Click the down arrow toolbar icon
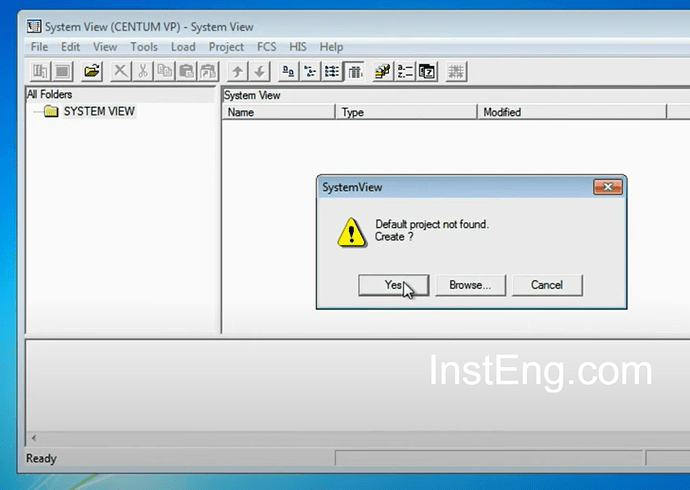Image resolution: width=690 pixels, height=490 pixels. pos(260,71)
